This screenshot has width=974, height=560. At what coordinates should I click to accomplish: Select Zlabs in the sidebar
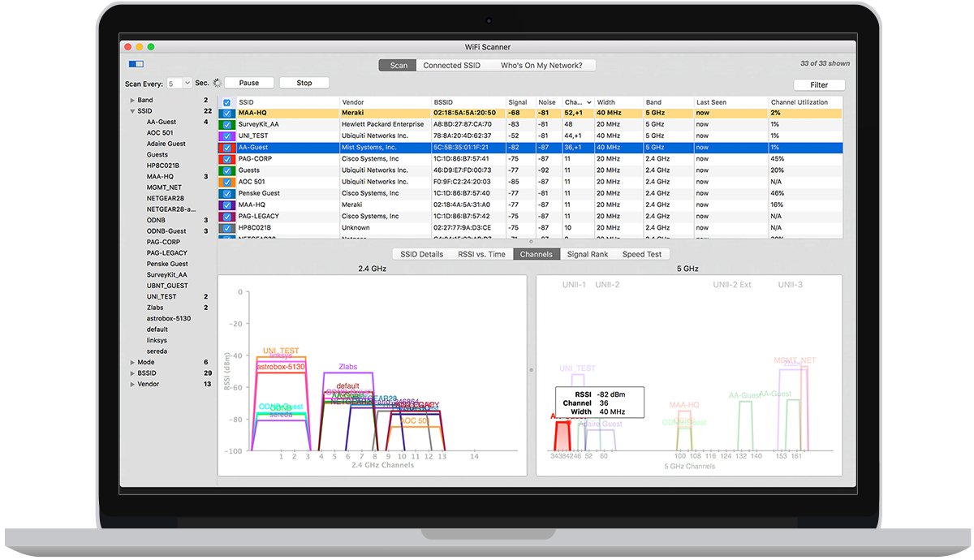(x=155, y=308)
